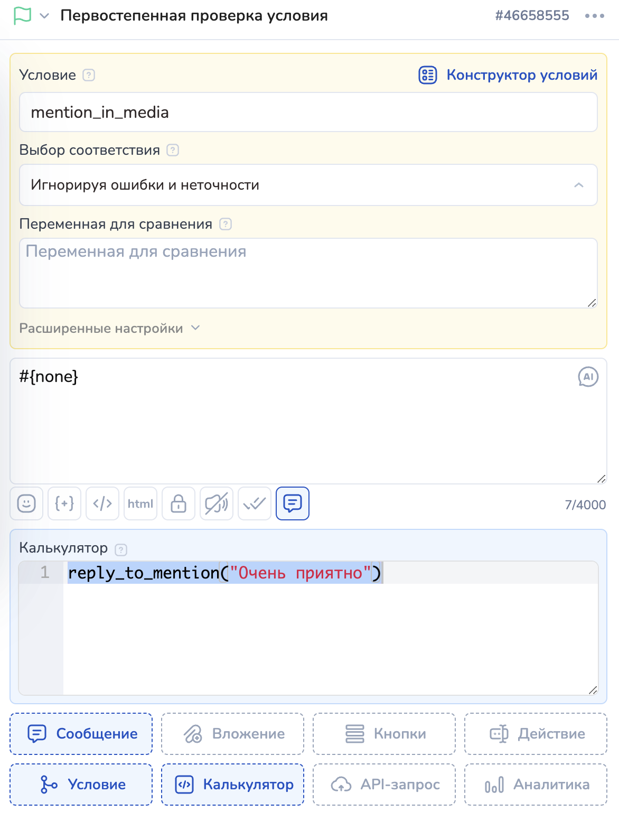Click the emoji smiley icon in message toolbar
This screenshot has height=840, width=619.
coord(26,503)
